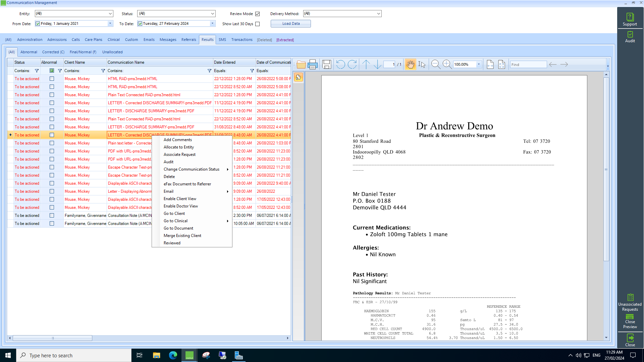644x362 pixels.
Task: Open the To Date calendar dropdown
Action: click(212, 23)
